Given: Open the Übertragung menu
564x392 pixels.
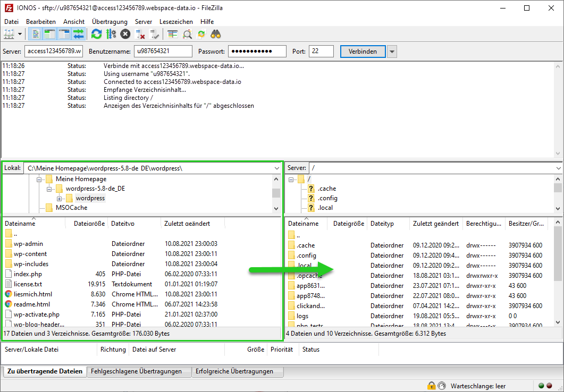Looking at the screenshot, I should [110, 22].
